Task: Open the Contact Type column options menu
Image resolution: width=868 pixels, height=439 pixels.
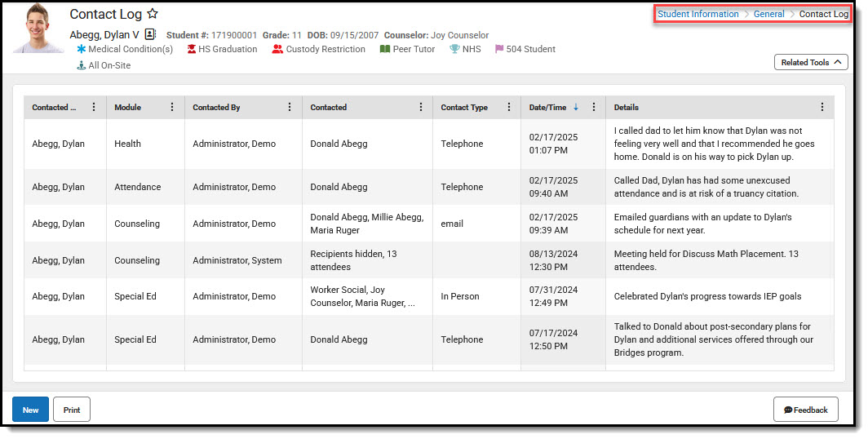Action: pos(509,107)
